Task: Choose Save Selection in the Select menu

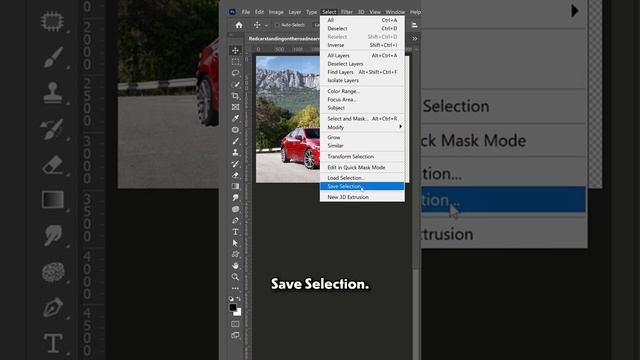Action: 362,187
